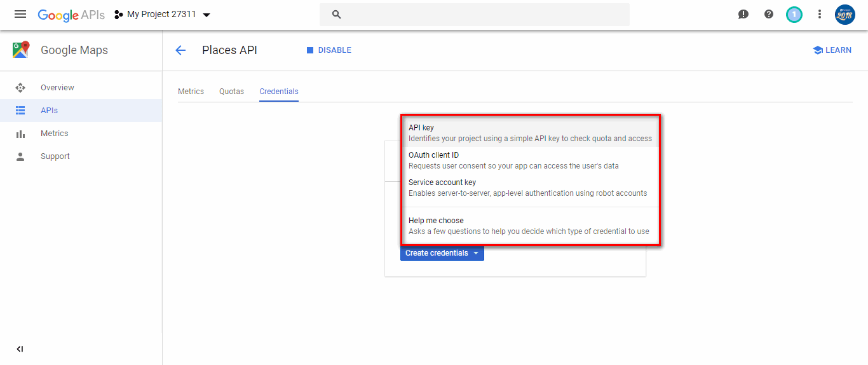The height and width of the screenshot is (365, 868).
Task: Disable the Places API
Action: [x=329, y=50]
